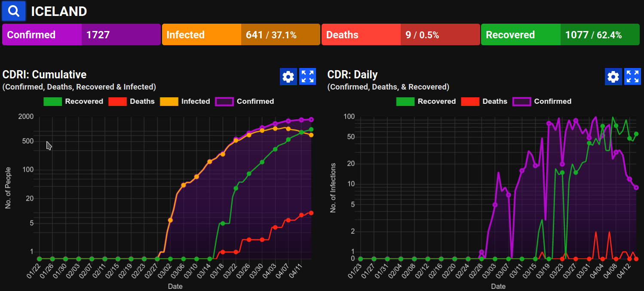
Task: Toggle Deaths series in Daily chart legend
Action: tap(484, 102)
